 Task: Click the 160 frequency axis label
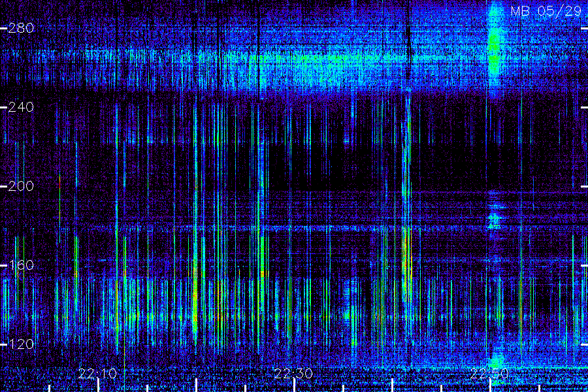tap(21, 265)
